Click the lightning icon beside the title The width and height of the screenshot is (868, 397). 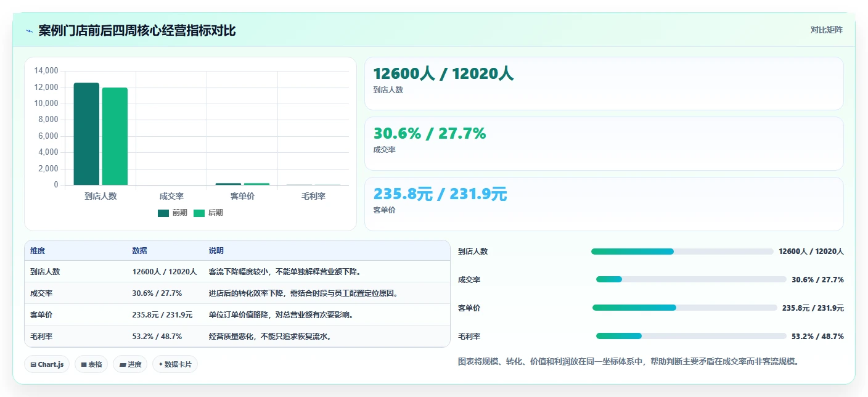tap(29, 31)
